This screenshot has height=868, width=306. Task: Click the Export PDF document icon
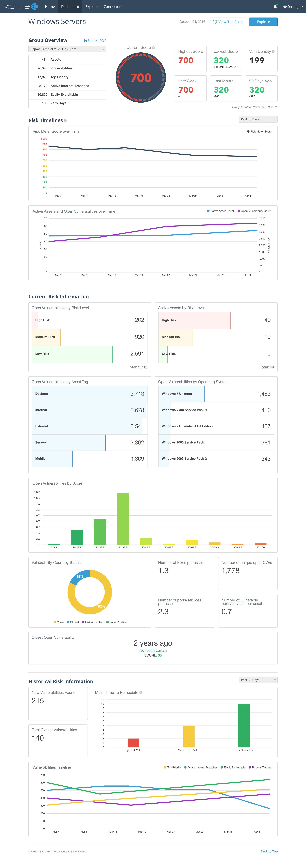85,41
